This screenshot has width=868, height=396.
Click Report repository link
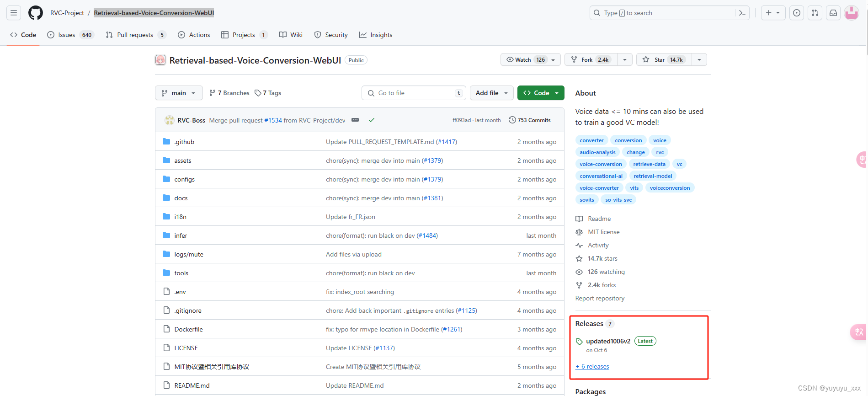[600, 298]
